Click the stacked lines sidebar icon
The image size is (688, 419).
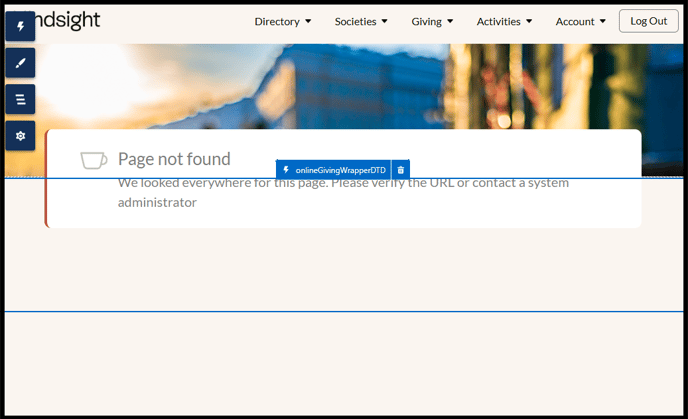pos(20,99)
